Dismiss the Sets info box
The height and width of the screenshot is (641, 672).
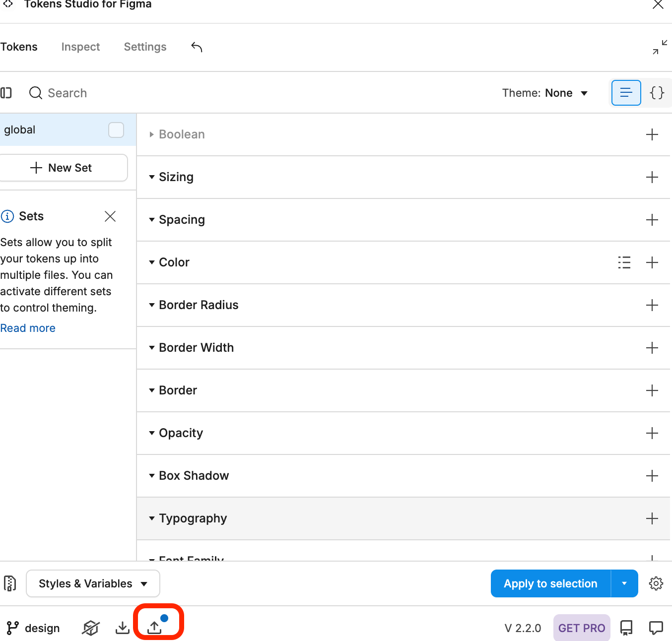click(x=110, y=216)
